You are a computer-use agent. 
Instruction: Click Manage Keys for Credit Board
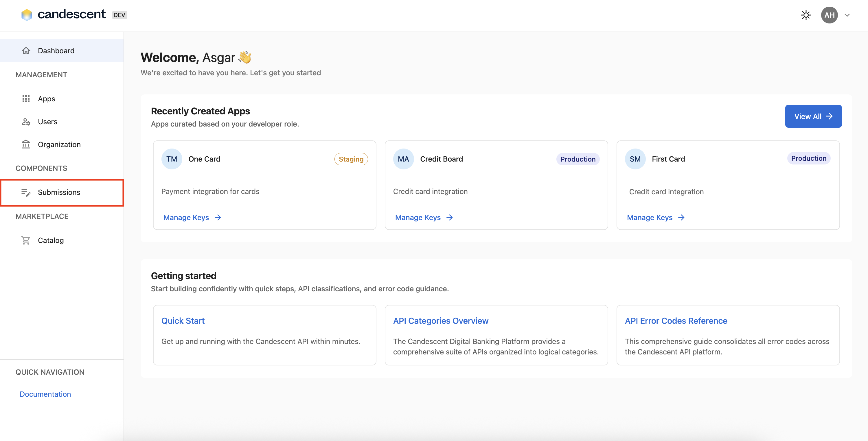tap(418, 217)
